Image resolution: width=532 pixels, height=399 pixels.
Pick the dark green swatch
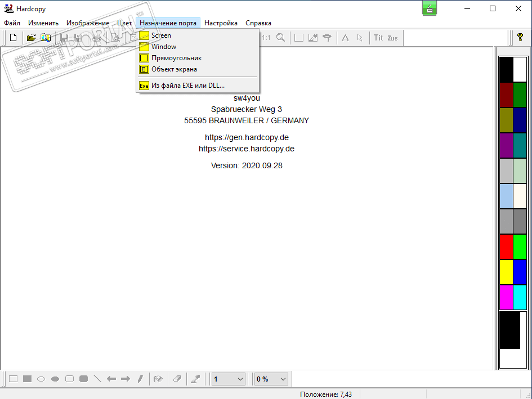(x=520, y=95)
